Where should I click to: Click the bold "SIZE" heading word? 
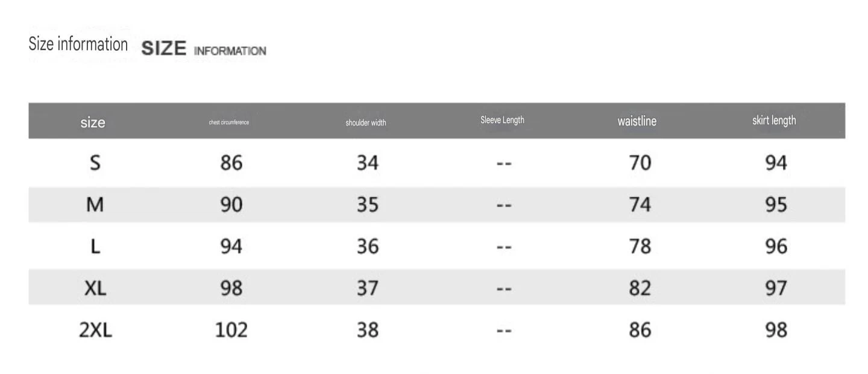[163, 49]
